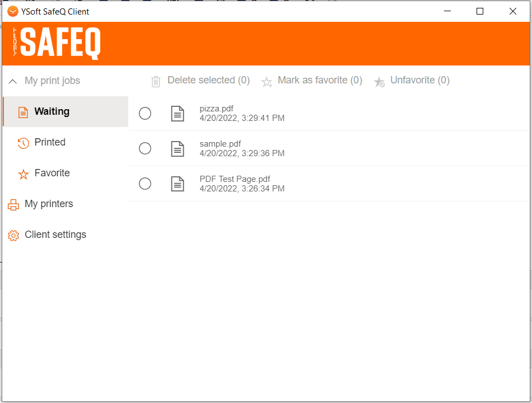
Task: Click the YSoft SafeQ logo in banner
Action: (x=57, y=43)
